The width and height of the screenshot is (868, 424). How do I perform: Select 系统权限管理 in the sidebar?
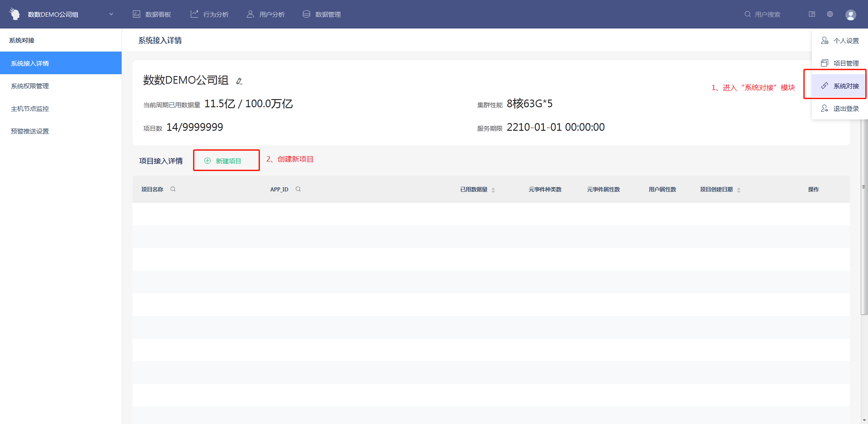click(x=30, y=86)
